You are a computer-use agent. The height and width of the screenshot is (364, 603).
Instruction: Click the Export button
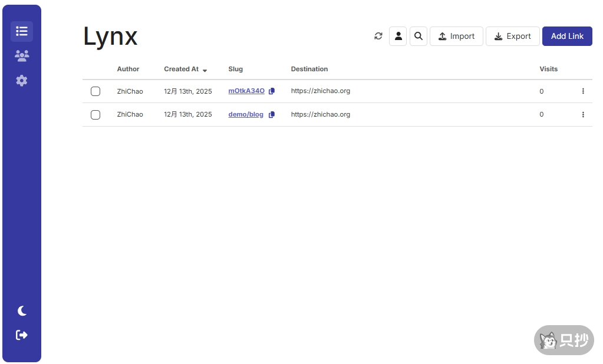click(512, 36)
